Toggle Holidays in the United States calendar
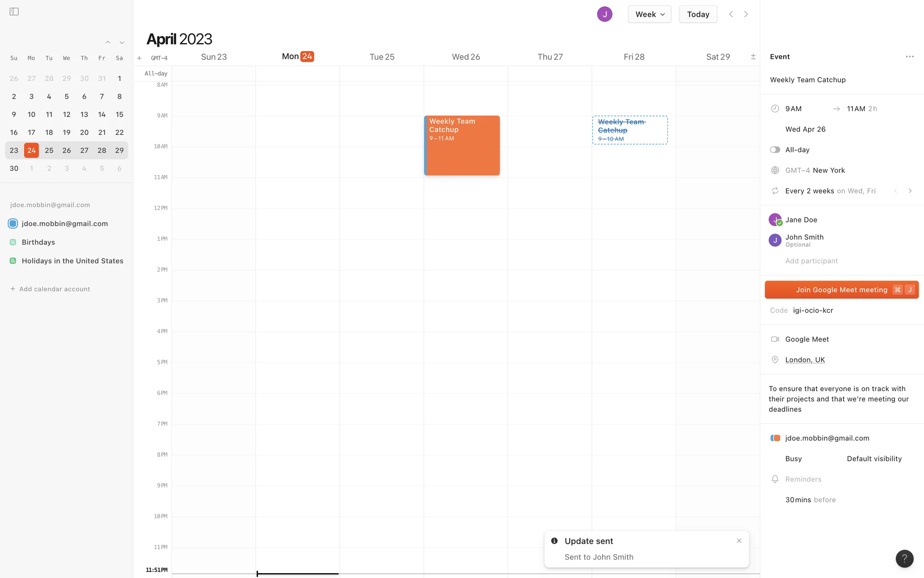Viewport: 924px width, 578px height. pyautogui.click(x=13, y=261)
